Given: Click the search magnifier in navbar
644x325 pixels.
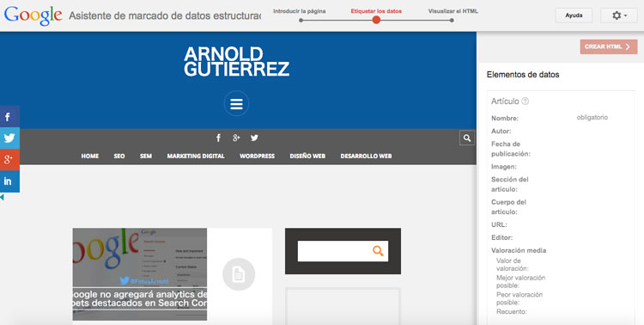Looking at the screenshot, I should click(x=467, y=138).
